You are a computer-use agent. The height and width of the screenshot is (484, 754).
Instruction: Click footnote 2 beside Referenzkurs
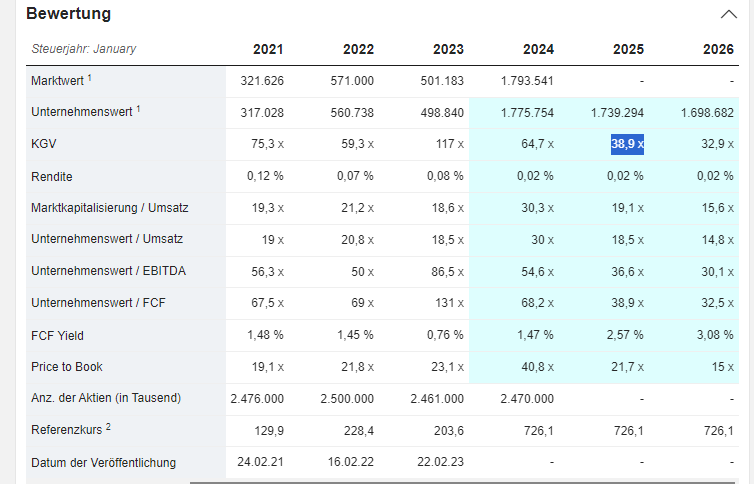click(x=107, y=427)
